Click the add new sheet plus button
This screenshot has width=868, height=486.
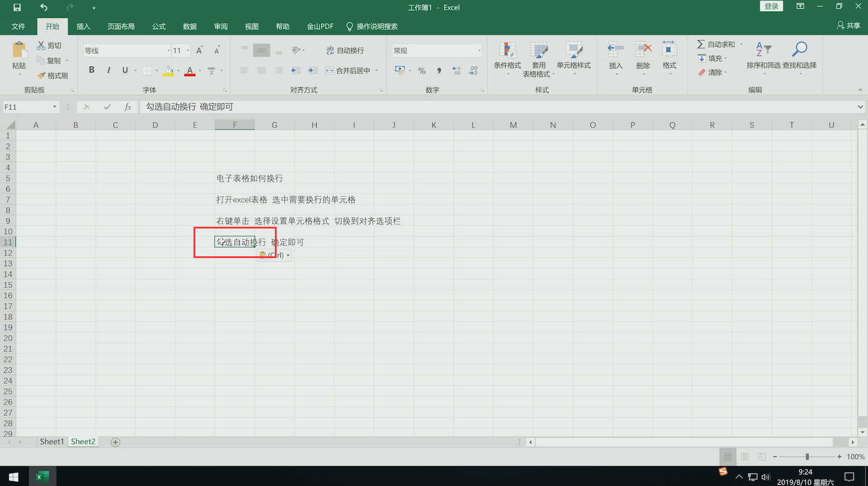point(116,442)
